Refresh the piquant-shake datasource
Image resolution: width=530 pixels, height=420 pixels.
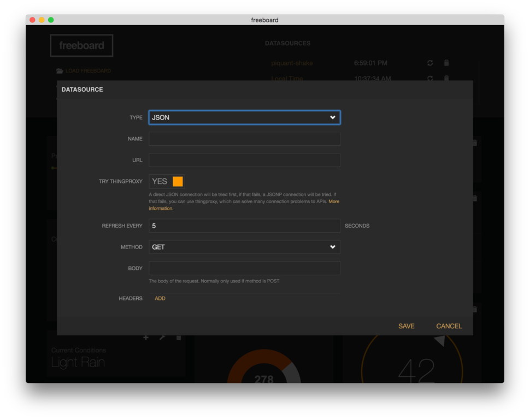430,63
